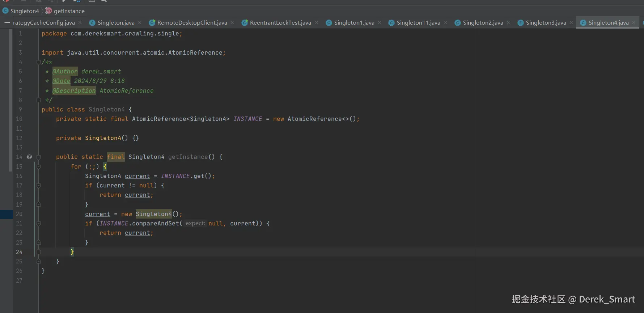The height and width of the screenshot is (313, 644).
Task: Click 'public class Singleton4' class name
Action: 107,109
